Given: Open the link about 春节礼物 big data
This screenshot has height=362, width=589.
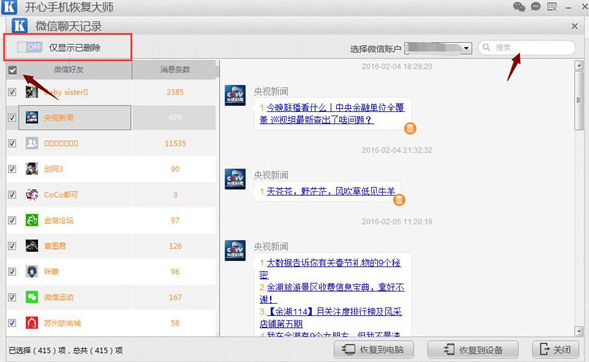Looking at the screenshot, I should pos(331,268).
